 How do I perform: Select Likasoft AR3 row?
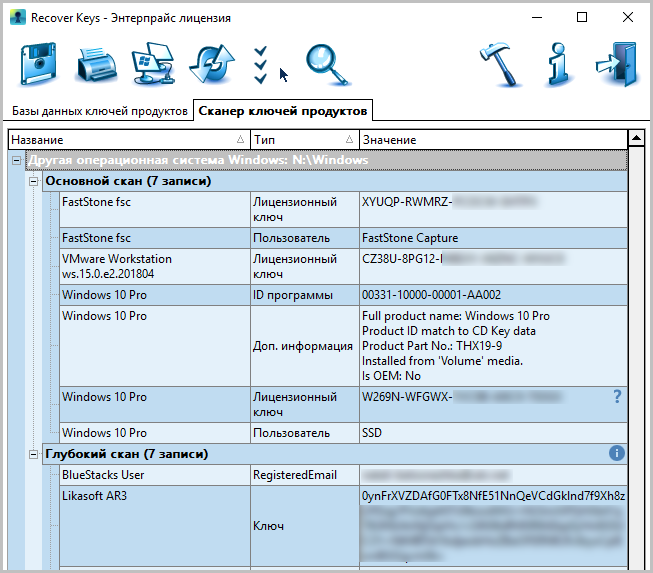(x=344, y=526)
